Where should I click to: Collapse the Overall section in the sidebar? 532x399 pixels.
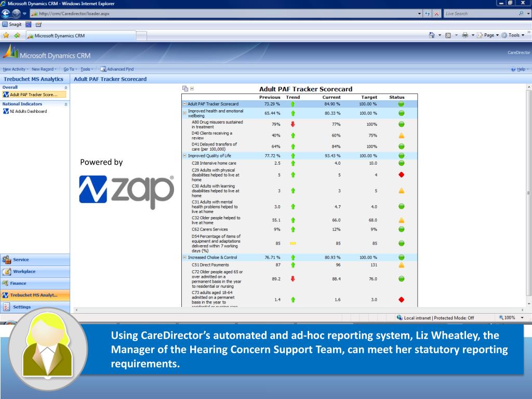[66, 87]
